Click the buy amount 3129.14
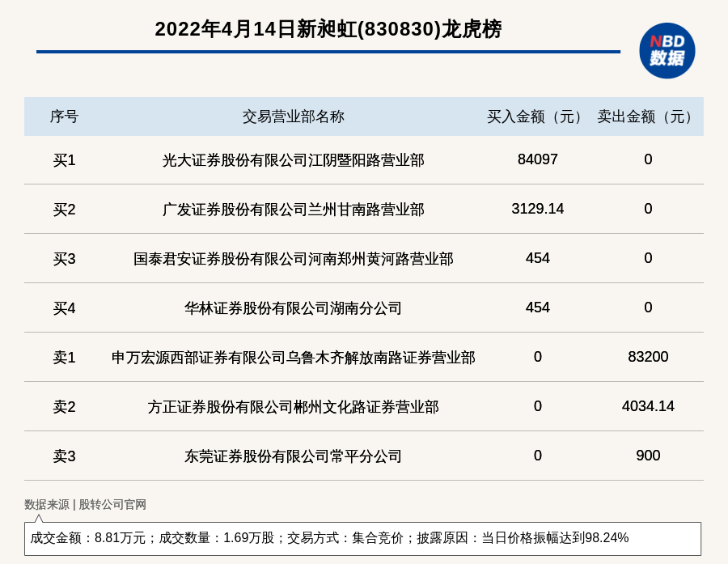 (538, 209)
